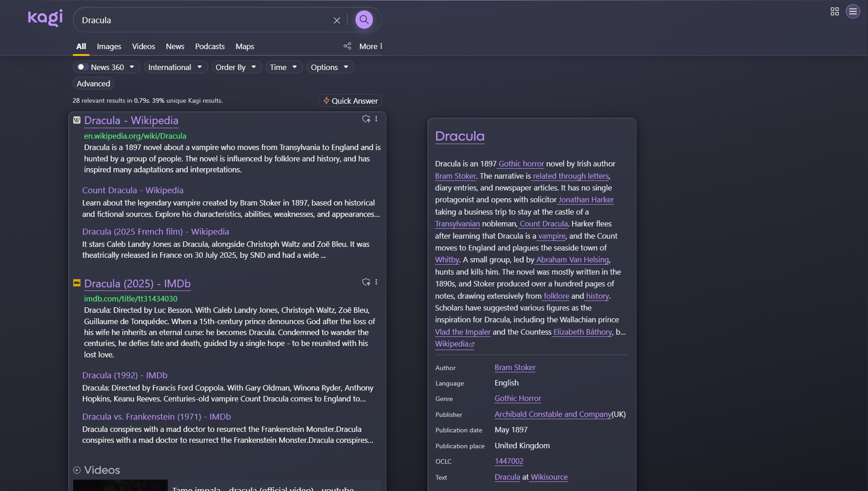Open the en.wikipedia.org/wiki/Dracula URL
This screenshot has width=868, height=491.
[x=135, y=136]
